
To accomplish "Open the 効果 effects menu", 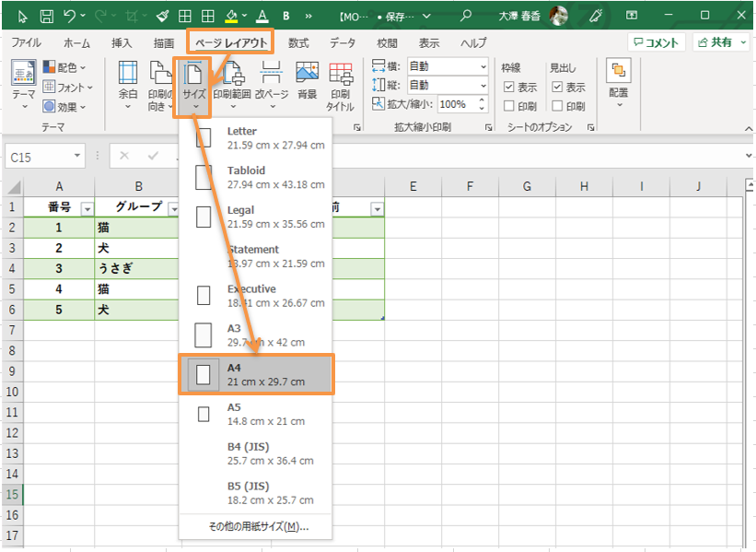I will [x=64, y=107].
